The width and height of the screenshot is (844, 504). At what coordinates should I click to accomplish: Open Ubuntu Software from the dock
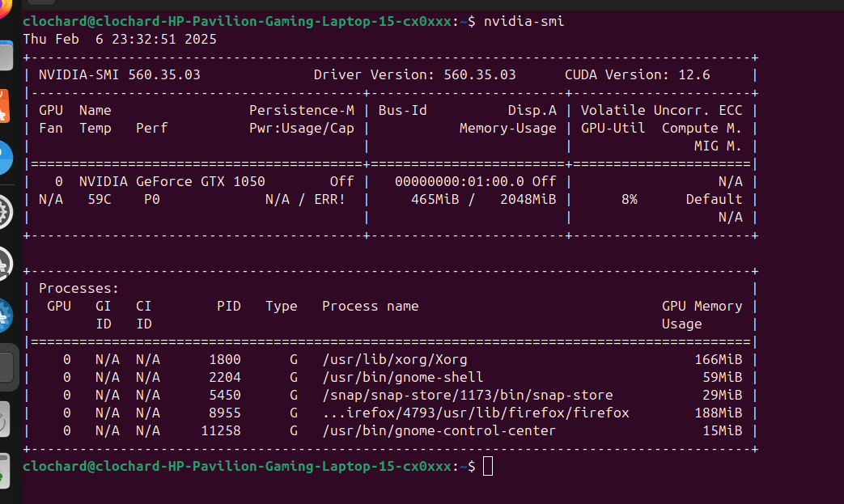(x=4, y=106)
